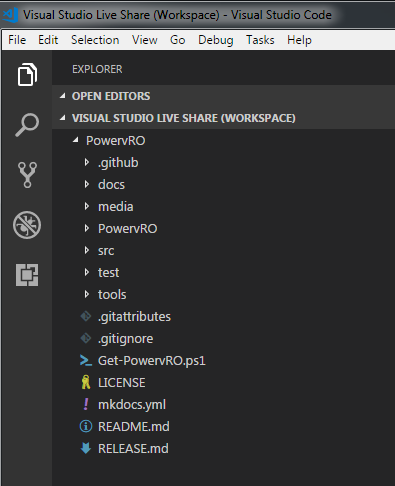This screenshot has height=486, width=395.
Task: Open the Debug menu
Action: (216, 40)
